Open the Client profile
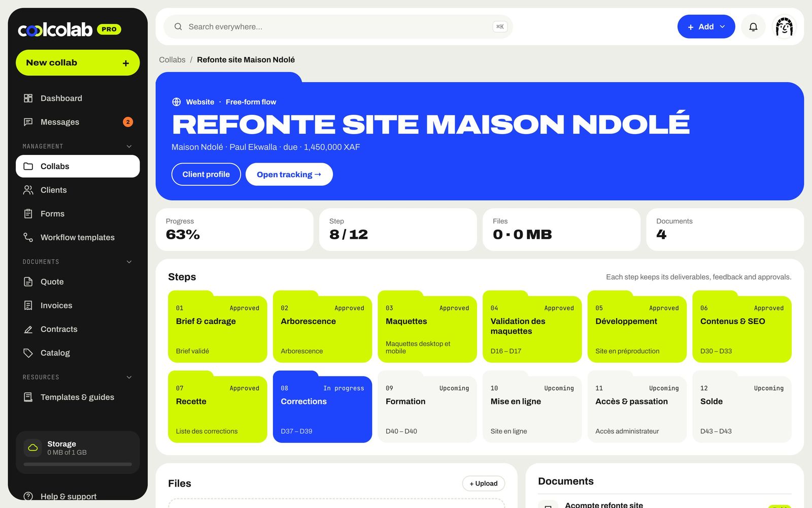Image resolution: width=812 pixels, height=508 pixels. (206, 174)
